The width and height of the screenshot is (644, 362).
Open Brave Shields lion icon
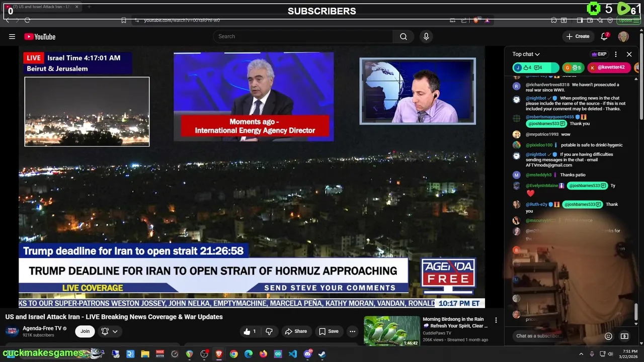click(x=476, y=20)
